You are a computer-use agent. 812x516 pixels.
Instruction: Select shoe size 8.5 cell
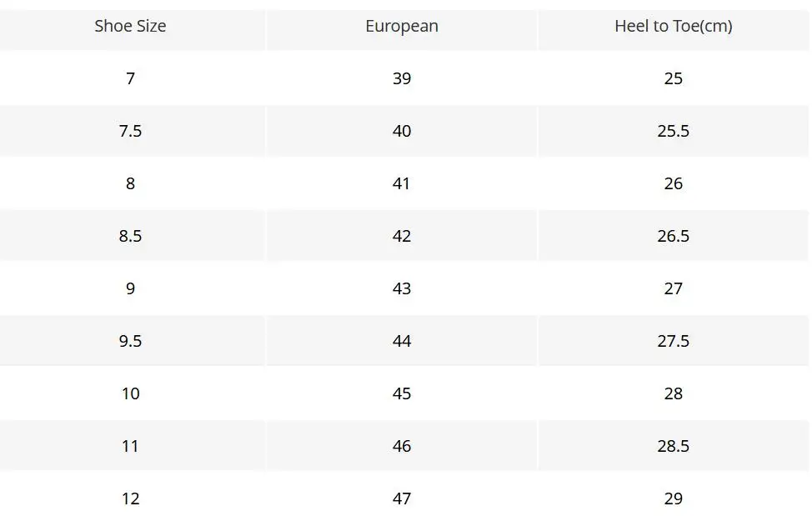(131, 236)
